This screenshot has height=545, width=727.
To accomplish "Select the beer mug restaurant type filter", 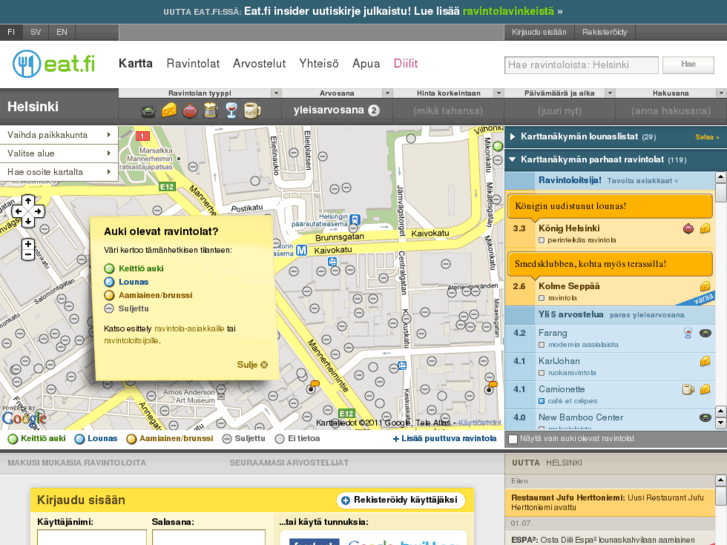I will (x=210, y=110).
